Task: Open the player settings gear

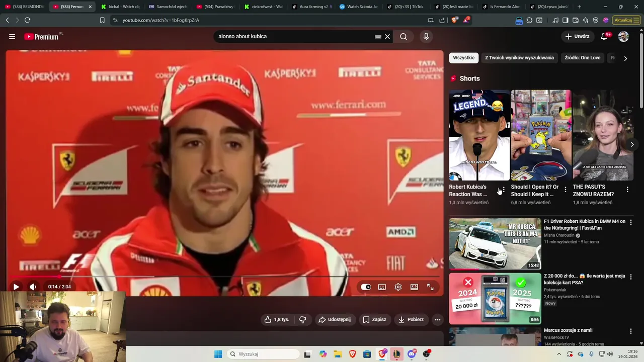Action: pos(398,287)
